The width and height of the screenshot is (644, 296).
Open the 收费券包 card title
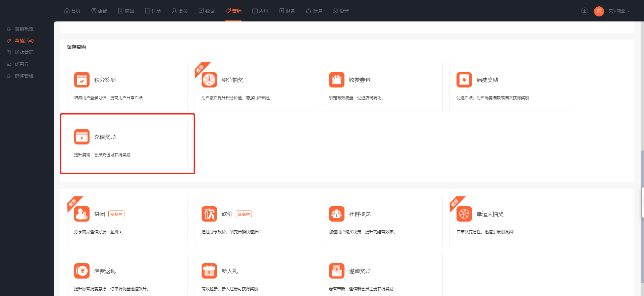(x=360, y=80)
